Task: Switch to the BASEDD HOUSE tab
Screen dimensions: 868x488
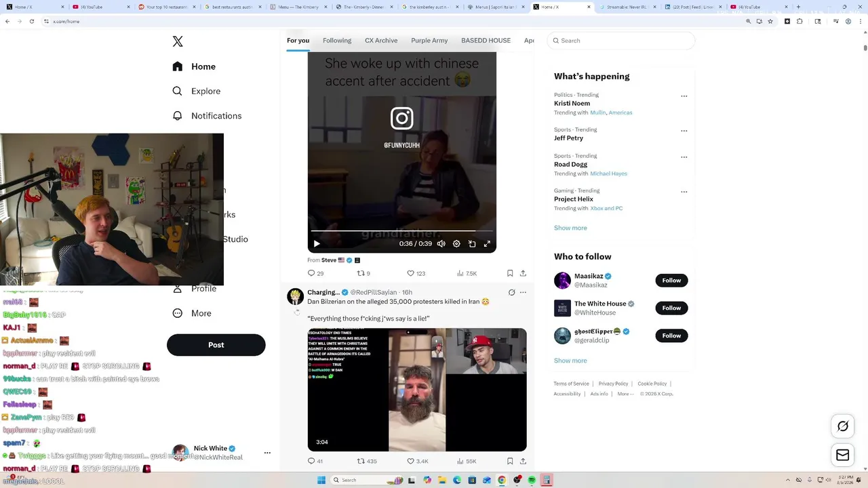Action: tap(486, 41)
